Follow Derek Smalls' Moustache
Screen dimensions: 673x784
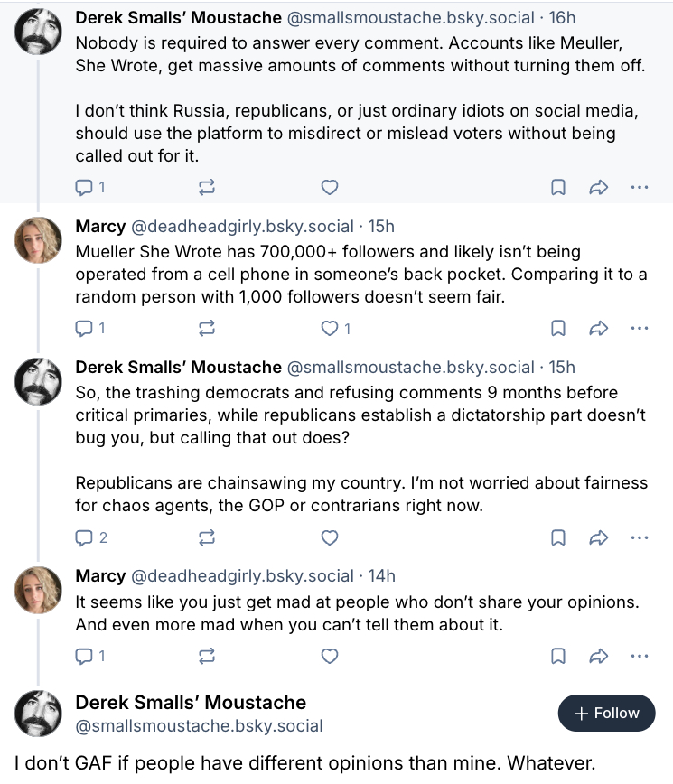click(605, 713)
